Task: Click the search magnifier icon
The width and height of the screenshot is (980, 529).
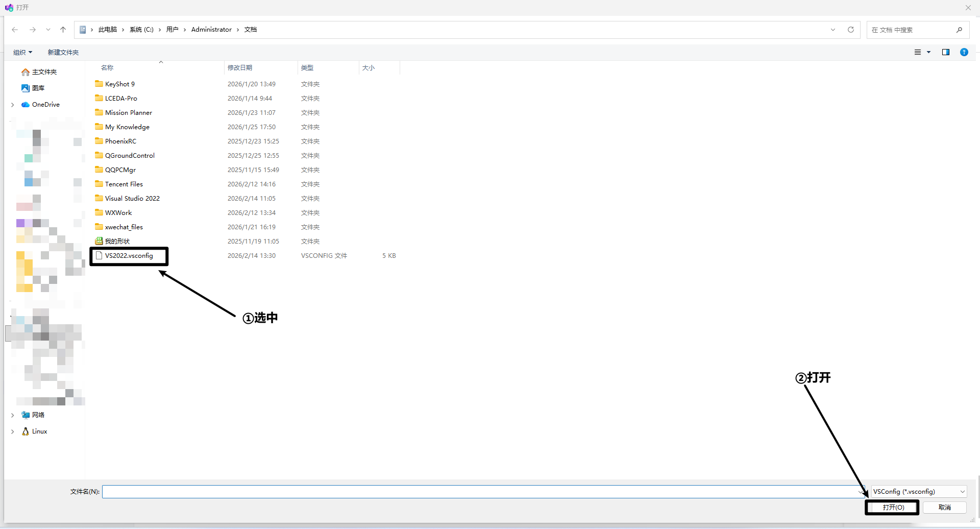Action: click(959, 30)
